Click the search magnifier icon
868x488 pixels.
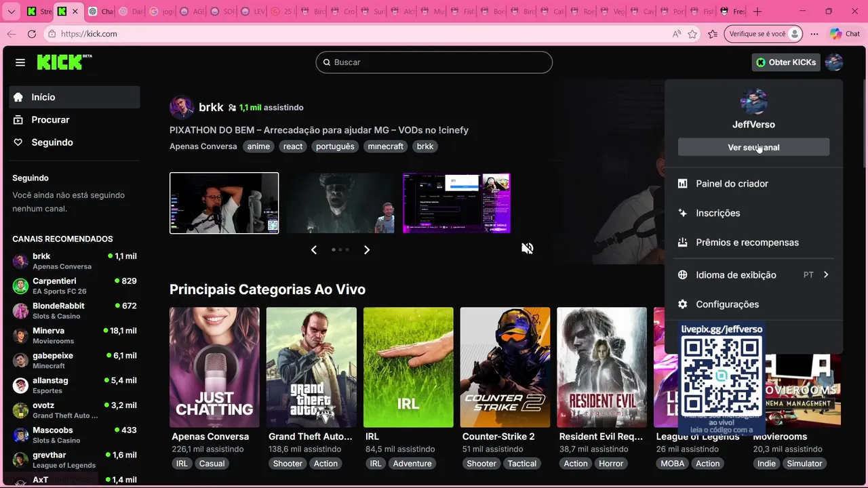point(326,62)
